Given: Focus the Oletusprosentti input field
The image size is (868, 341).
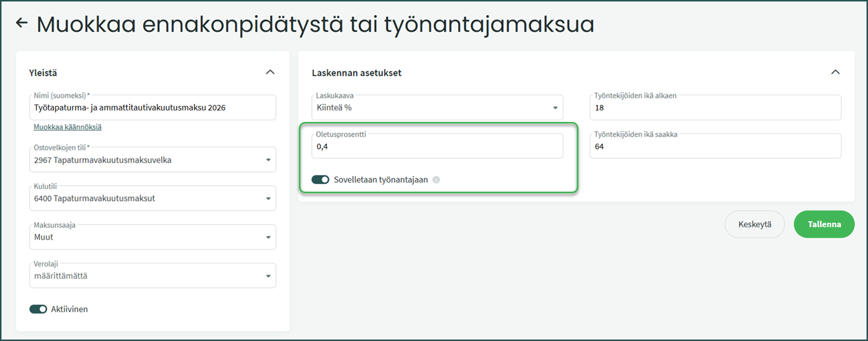Looking at the screenshot, I should coord(437,147).
